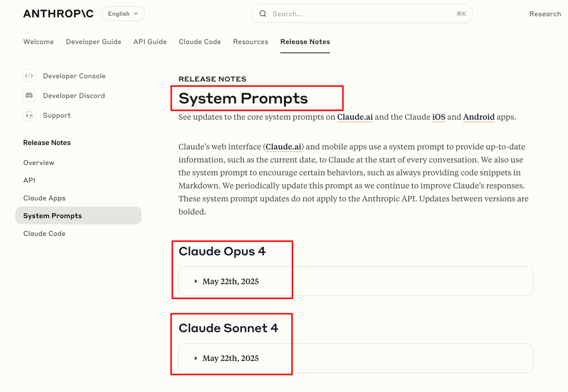Go to the API Guide tab
This screenshot has height=392, width=568.
[x=150, y=42]
